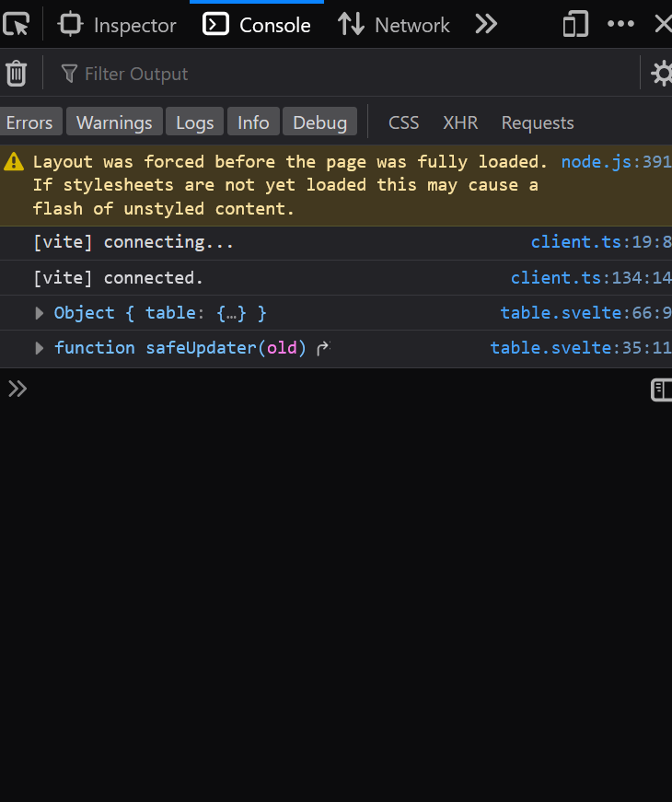Switch to multi-line editor mode icon
The image size is (672, 802).
[x=661, y=389]
